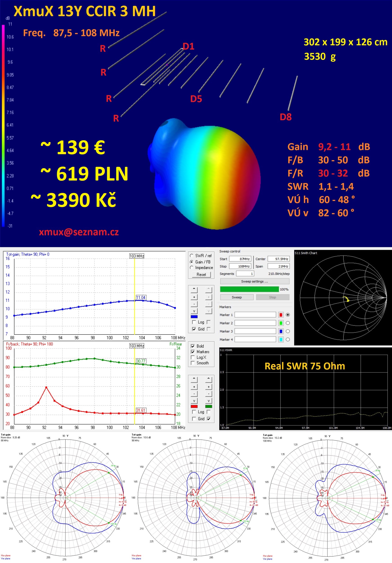Zoom in the blue gain trace with plus
Viewport: 392px width, 563px height.
[194, 297]
